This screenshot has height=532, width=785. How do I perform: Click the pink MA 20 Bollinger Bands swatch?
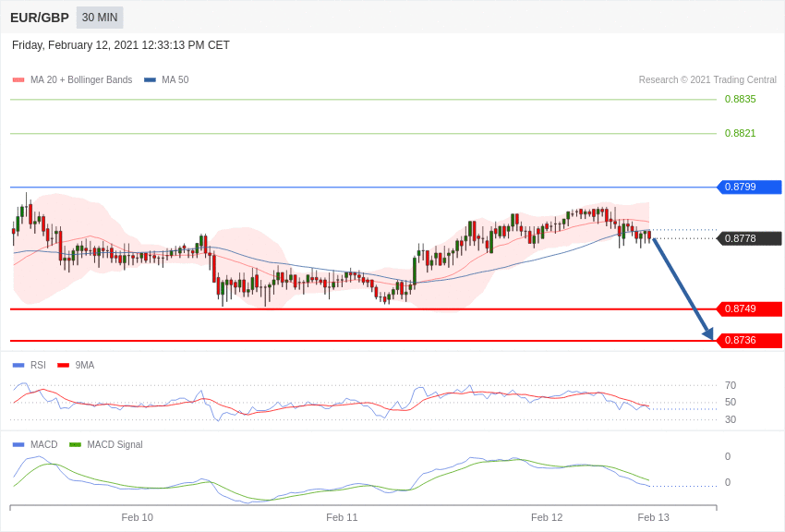(x=18, y=80)
